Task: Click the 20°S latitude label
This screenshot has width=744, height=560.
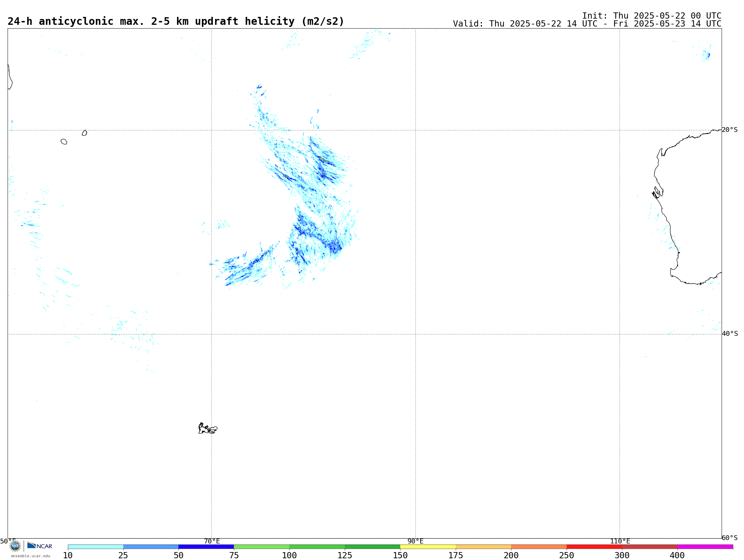Action: 730,130
